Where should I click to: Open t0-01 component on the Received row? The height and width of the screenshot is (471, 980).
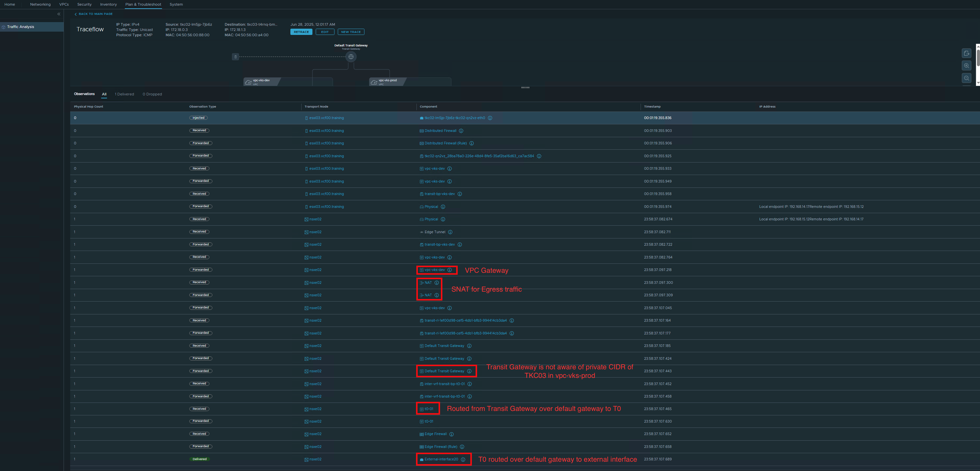pyautogui.click(x=429, y=409)
